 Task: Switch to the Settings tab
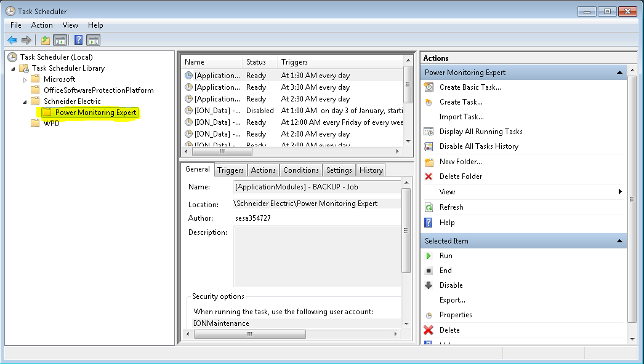coord(339,170)
